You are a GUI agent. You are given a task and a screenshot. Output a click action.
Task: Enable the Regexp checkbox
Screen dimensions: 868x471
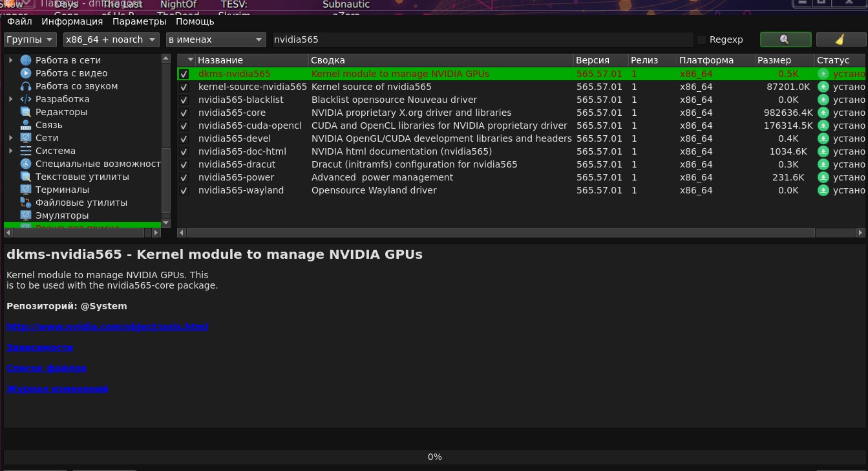[x=701, y=39]
